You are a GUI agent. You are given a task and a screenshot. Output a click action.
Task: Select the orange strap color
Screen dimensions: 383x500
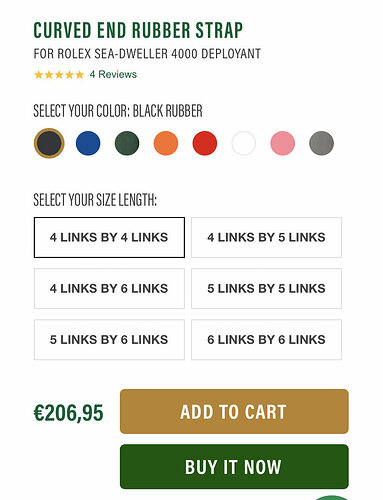[x=166, y=143]
